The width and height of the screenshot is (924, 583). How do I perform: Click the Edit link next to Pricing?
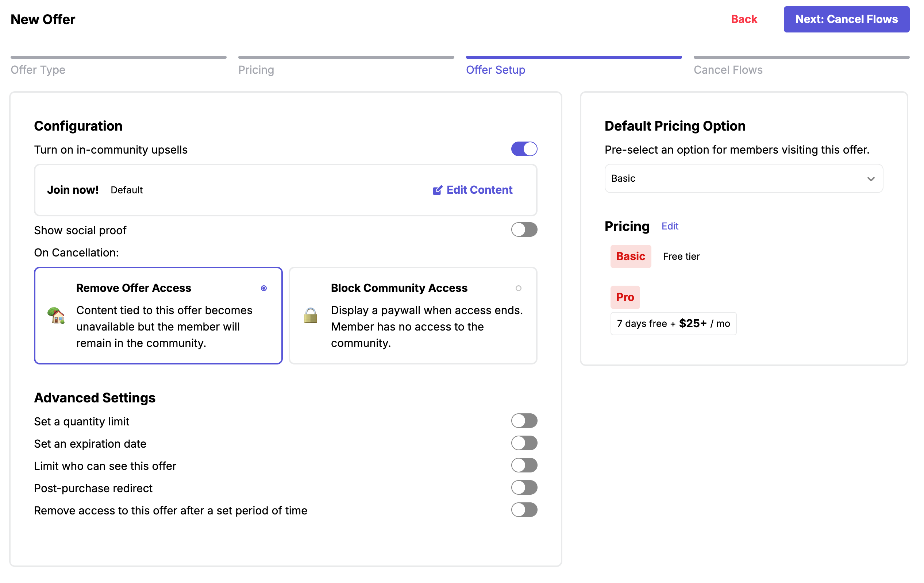(669, 226)
